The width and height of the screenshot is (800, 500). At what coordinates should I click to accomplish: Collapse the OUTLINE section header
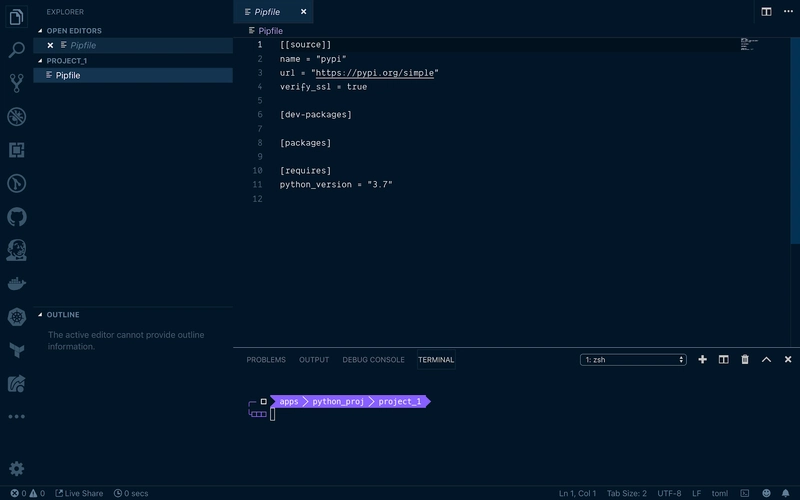pyautogui.click(x=62, y=315)
